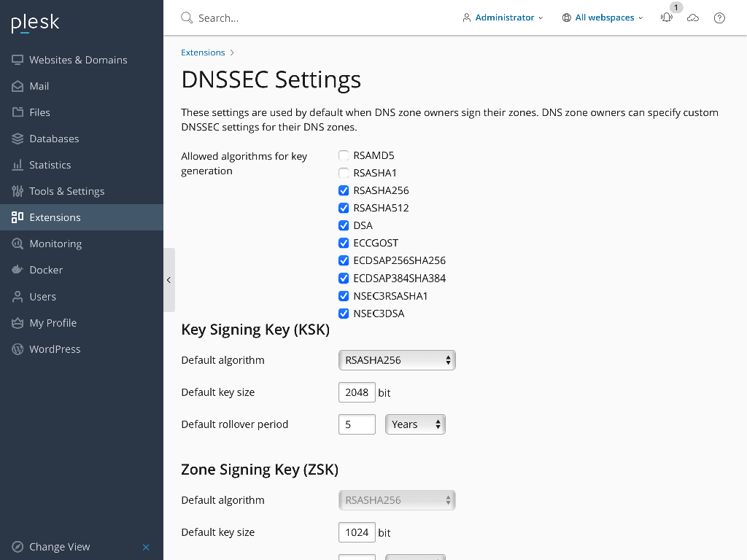
Task: Enable the RSAMD5 algorithm
Action: pos(344,155)
